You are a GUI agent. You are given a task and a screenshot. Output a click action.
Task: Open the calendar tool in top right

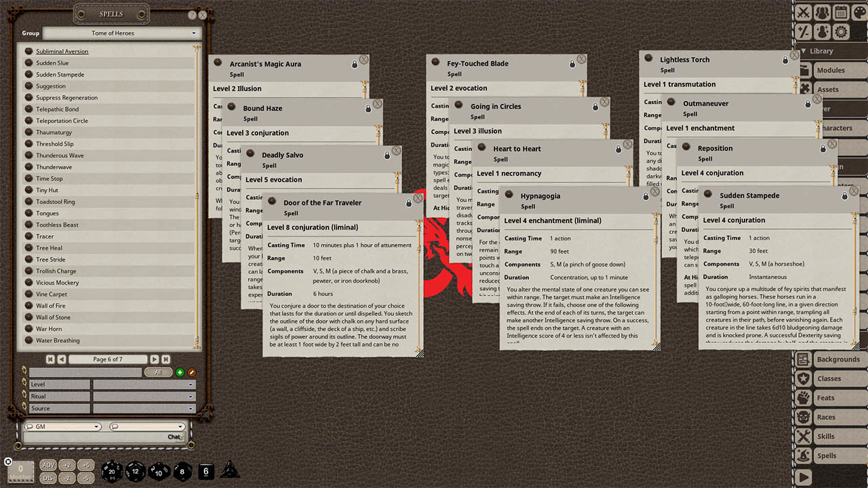(841, 12)
